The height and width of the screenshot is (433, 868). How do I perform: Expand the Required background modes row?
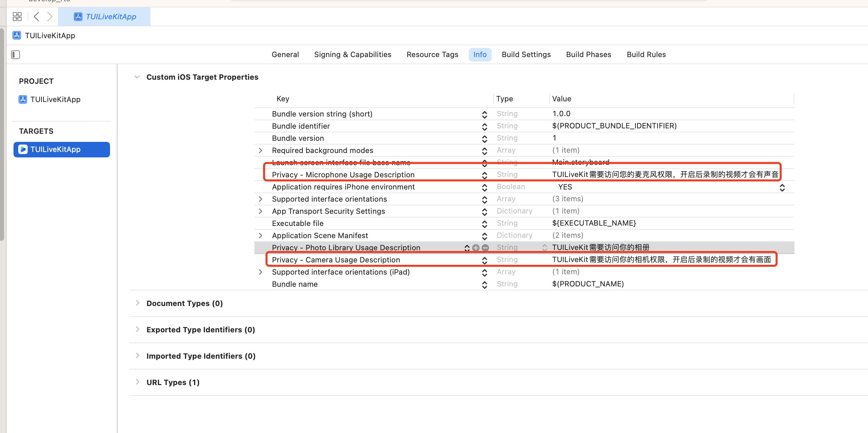pyautogui.click(x=260, y=150)
